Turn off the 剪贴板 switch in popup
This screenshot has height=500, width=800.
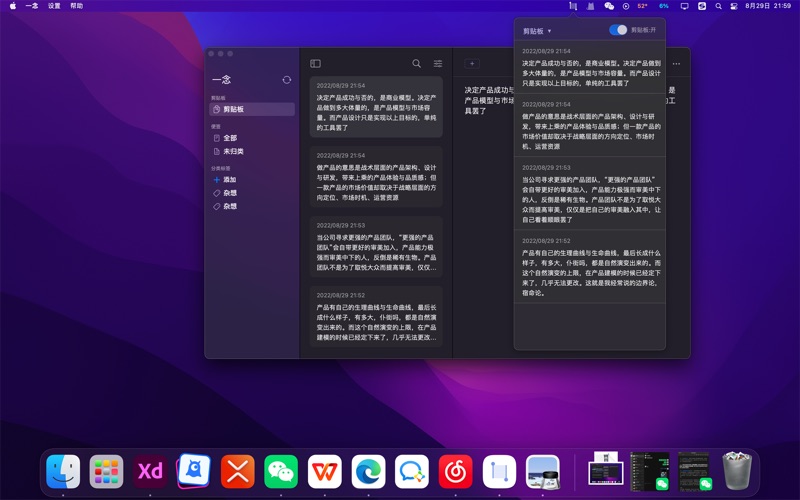[x=618, y=30]
